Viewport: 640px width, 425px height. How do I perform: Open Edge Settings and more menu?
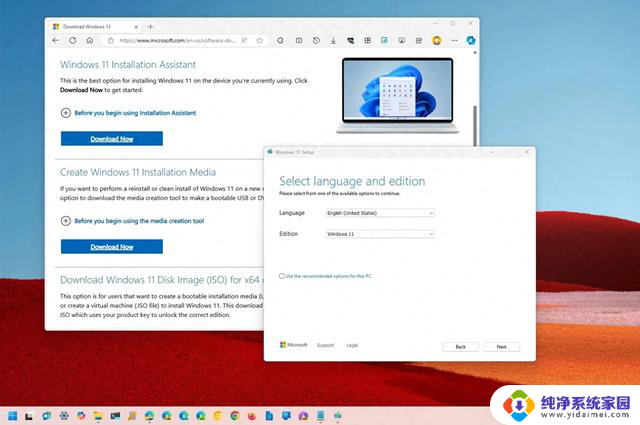(454, 40)
